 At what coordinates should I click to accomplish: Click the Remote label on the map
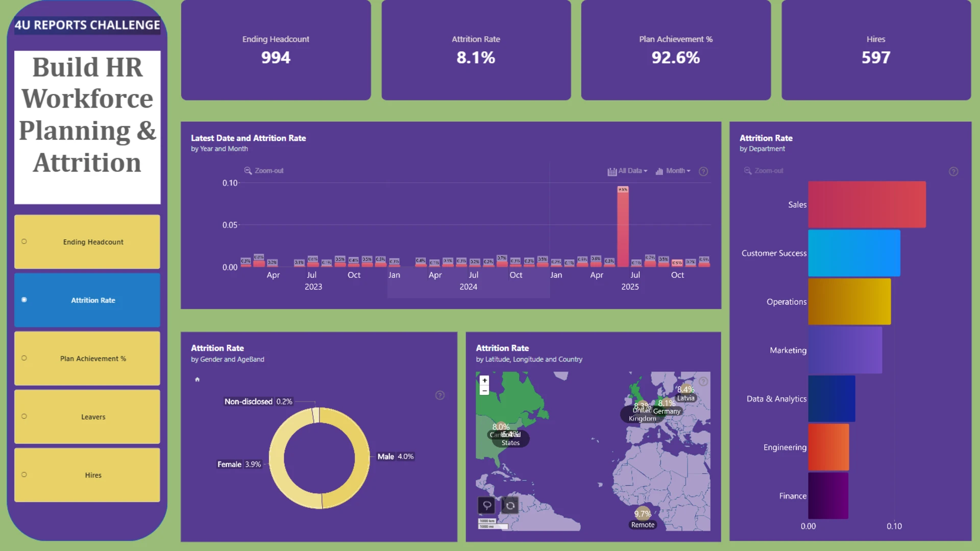point(643,524)
